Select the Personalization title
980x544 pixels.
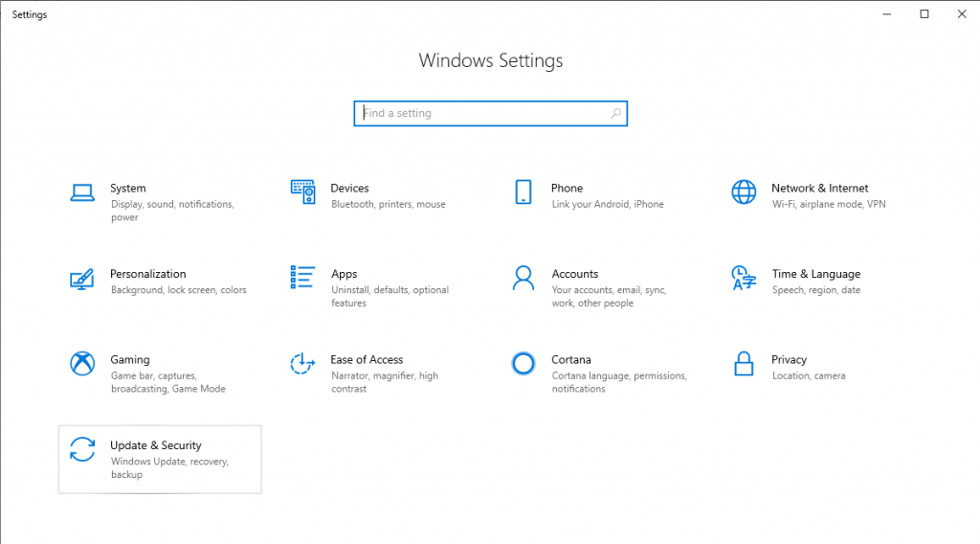tap(148, 274)
